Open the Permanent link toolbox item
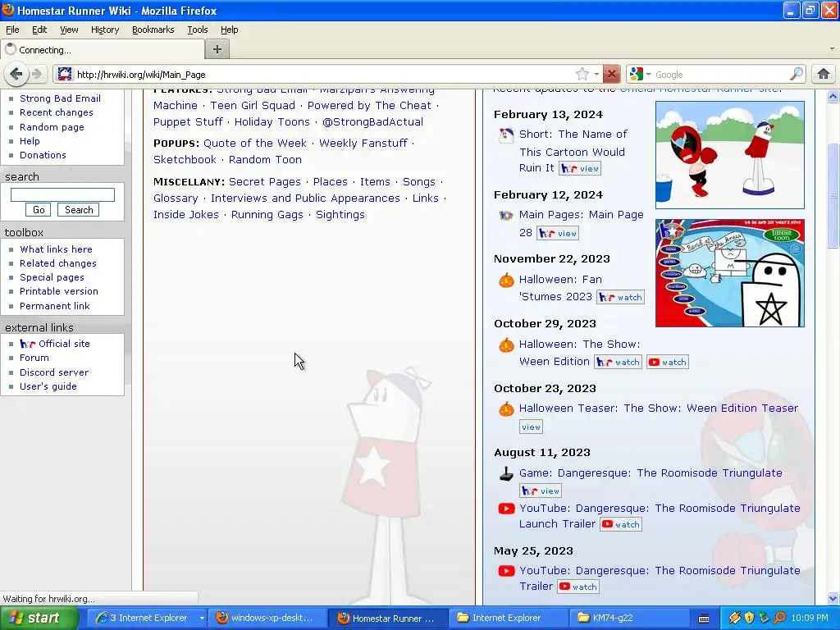840x630 pixels. (x=55, y=306)
